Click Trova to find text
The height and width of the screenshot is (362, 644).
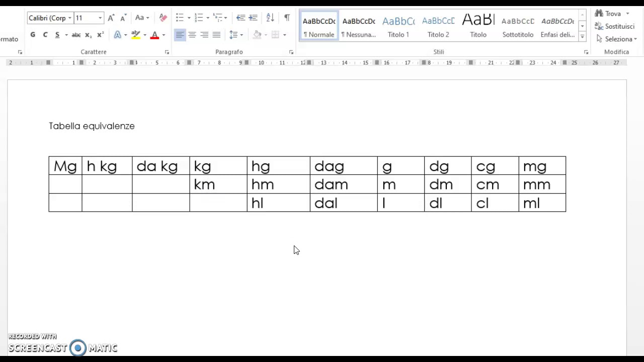point(608,14)
